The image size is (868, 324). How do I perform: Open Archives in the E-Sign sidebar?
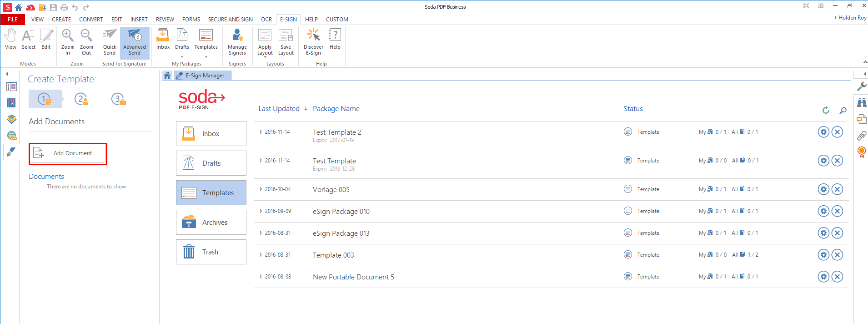[x=211, y=222]
